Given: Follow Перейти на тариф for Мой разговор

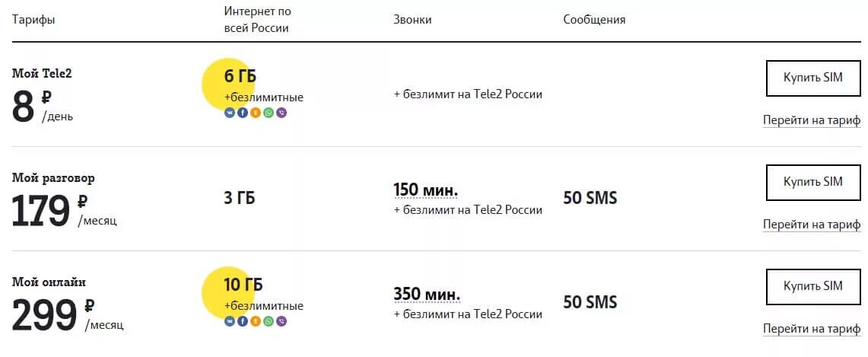Looking at the screenshot, I should click(812, 225).
